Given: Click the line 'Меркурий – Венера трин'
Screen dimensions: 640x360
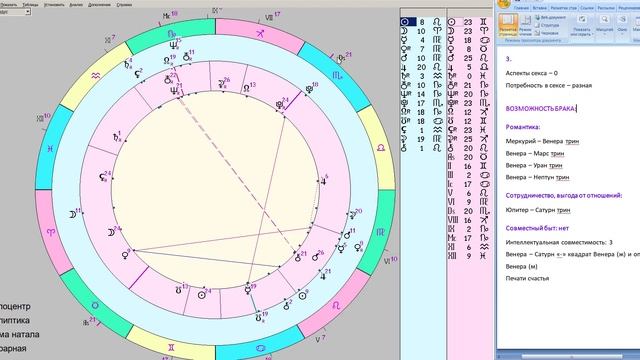Looking at the screenshot, I should [x=542, y=141].
